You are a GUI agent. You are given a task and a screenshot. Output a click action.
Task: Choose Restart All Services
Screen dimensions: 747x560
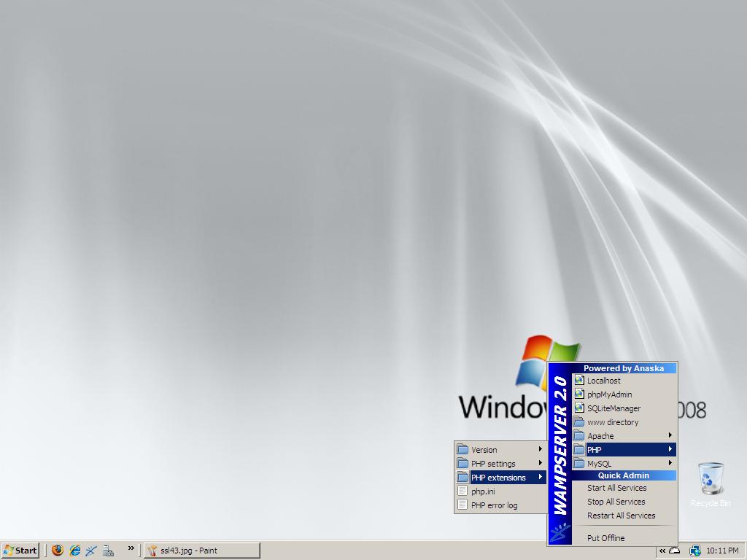(x=621, y=516)
